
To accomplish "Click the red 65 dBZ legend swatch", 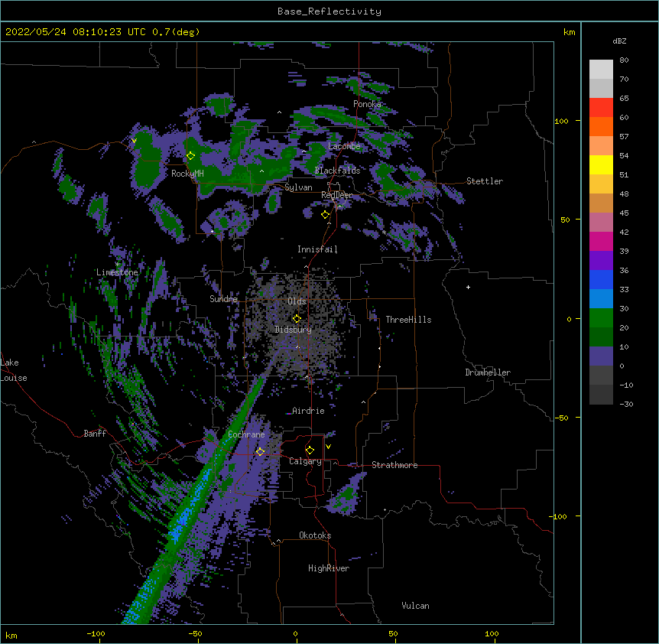I will [601, 108].
